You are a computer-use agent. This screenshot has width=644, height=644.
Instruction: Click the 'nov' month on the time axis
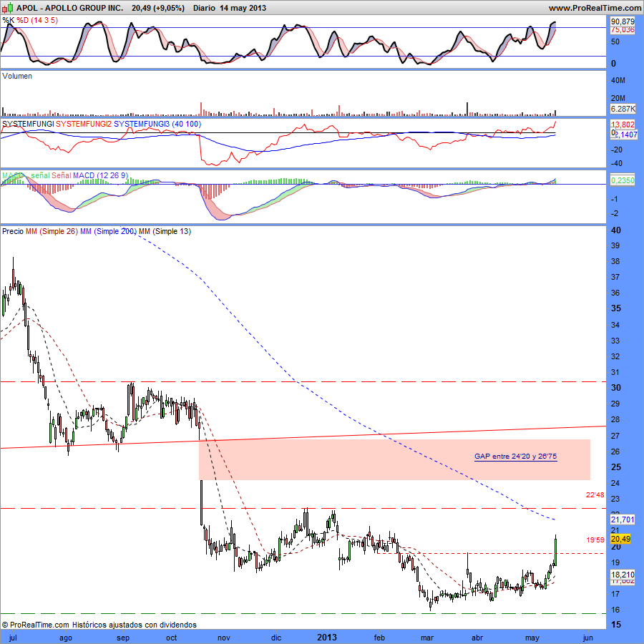(x=224, y=638)
